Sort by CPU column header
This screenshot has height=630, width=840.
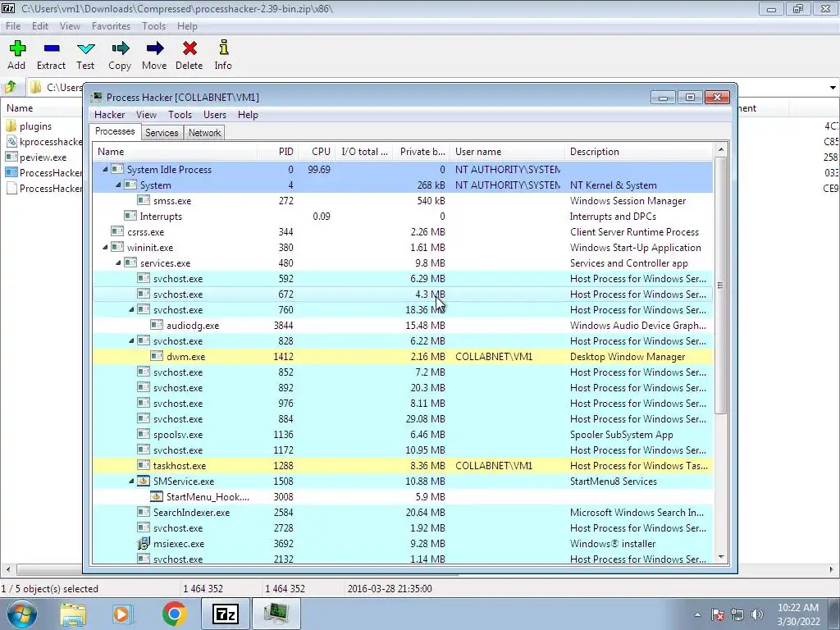click(x=317, y=152)
